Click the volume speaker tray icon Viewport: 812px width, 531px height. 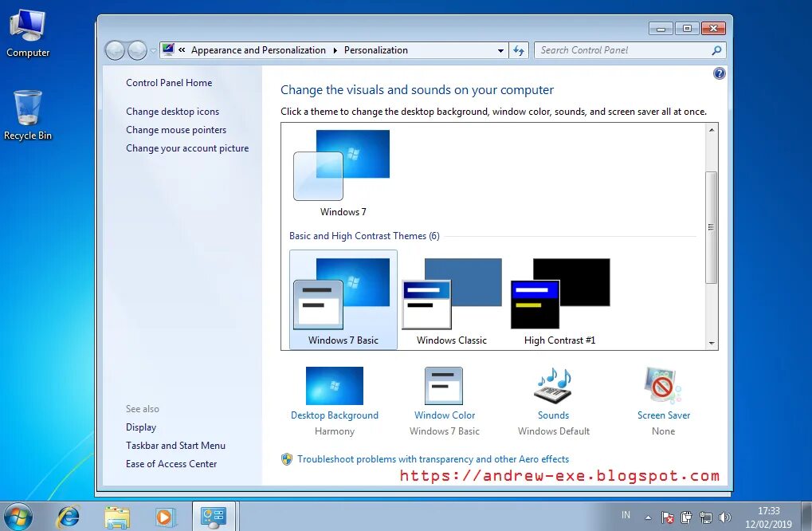point(725,517)
